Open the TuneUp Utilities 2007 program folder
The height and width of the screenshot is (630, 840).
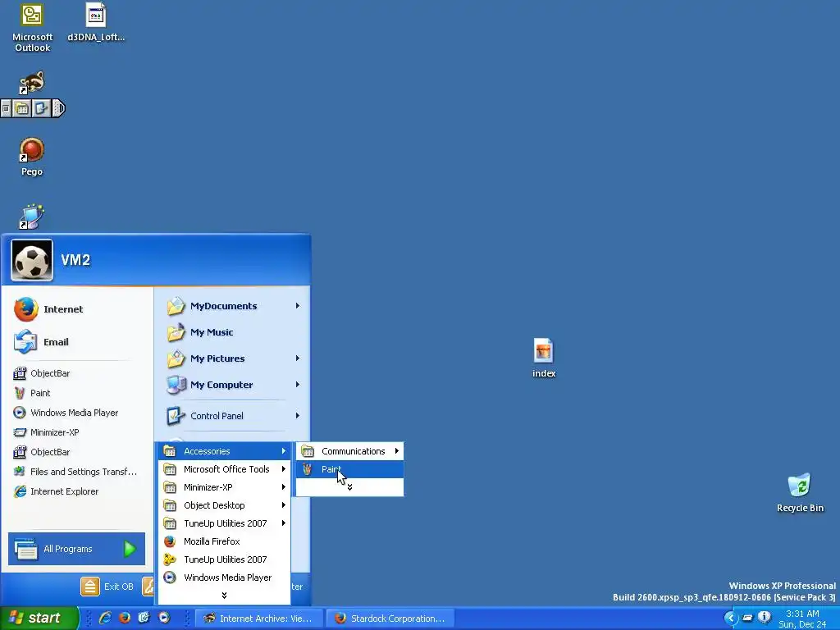(x=225, y=523)
